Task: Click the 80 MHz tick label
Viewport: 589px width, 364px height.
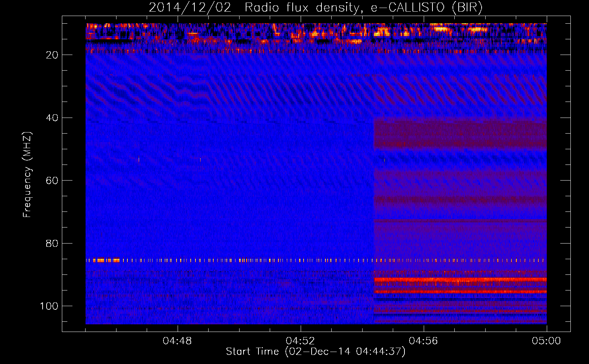Action: pyautogui.click(x=52, y=244)
